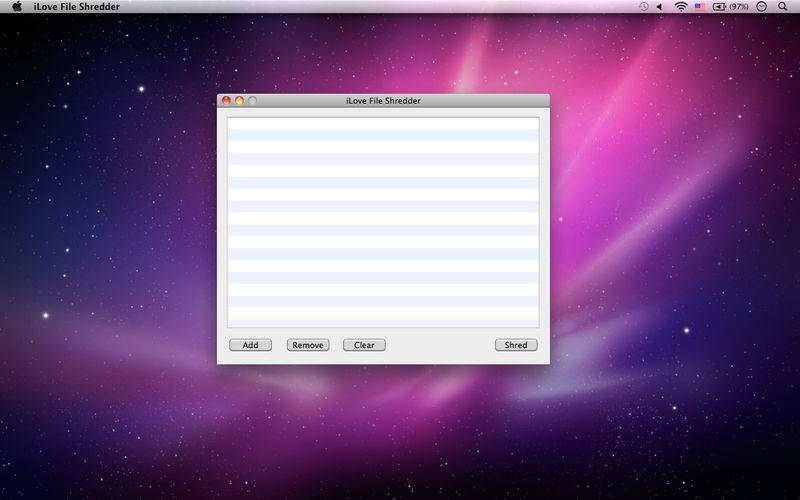The image size is (800, 500).
Task: Open Spotlight search magnifier
Action: 782,7
